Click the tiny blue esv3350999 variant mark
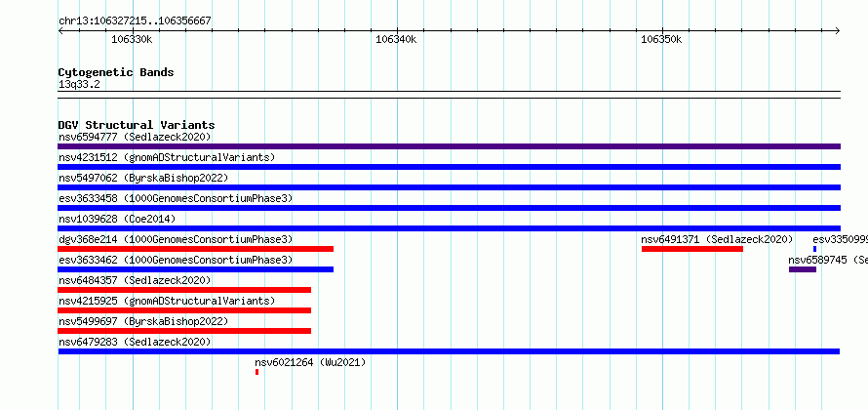This screenshot has width=868, height=410. click(x=815, y=249)
